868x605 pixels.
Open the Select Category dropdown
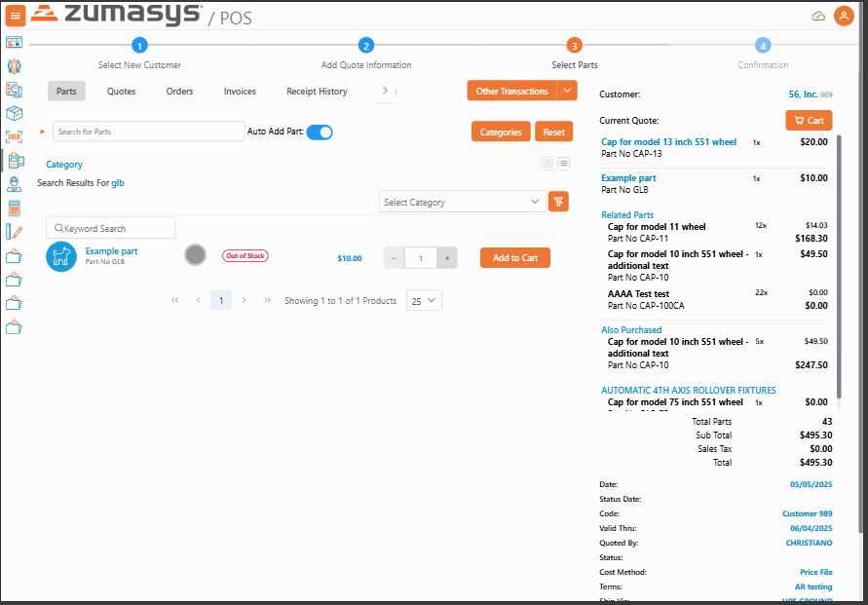point(462,202)
